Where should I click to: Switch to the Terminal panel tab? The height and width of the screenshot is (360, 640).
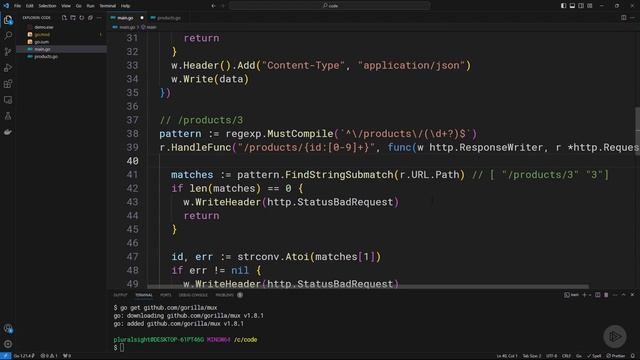(144, 295)
